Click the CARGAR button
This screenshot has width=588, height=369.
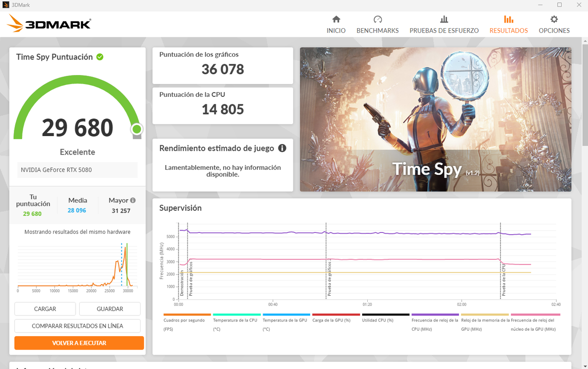45,309
